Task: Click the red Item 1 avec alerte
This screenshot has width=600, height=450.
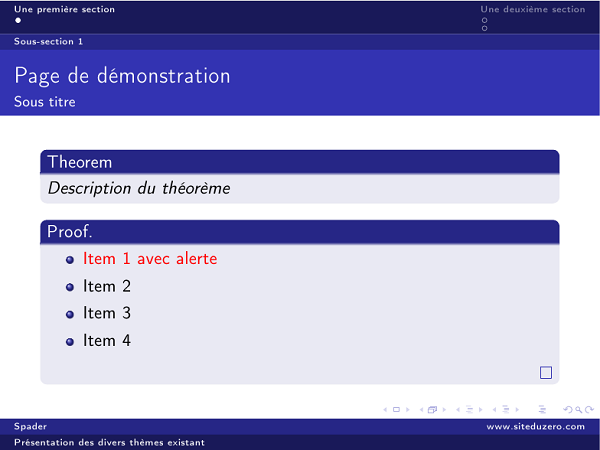Action: click(x=150, y=259)
